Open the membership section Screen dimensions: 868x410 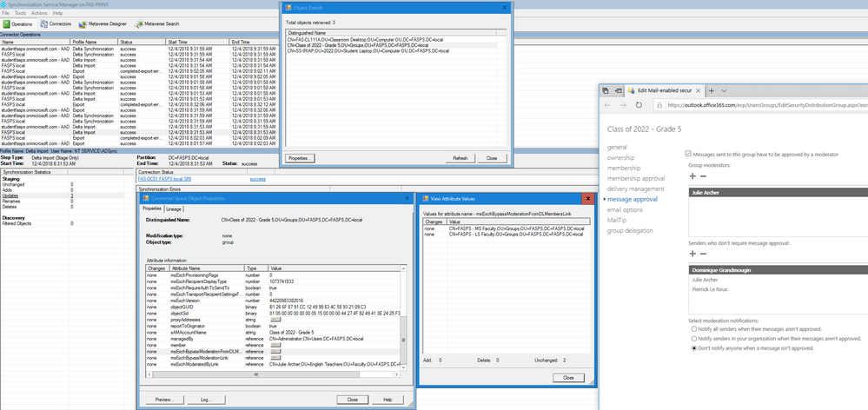click(624, 168)
